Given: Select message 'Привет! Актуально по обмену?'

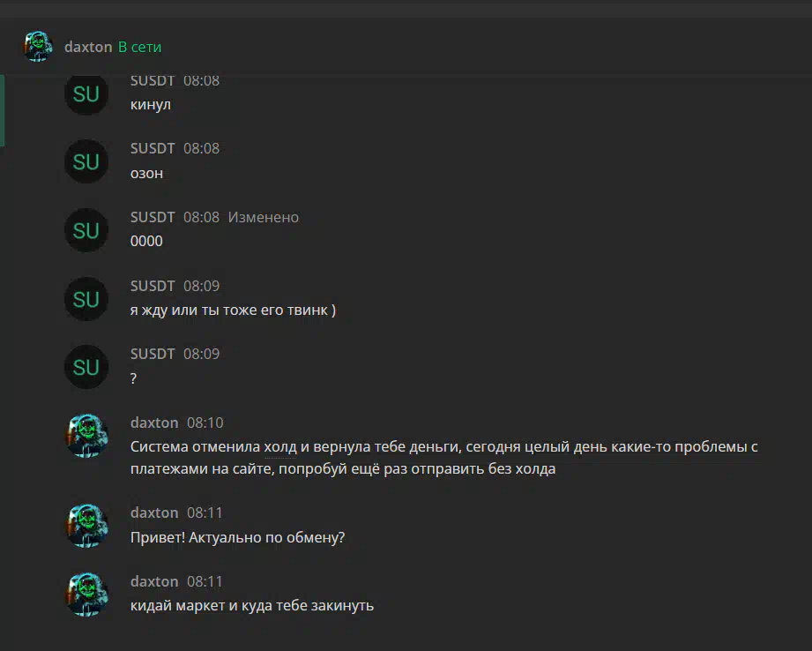Looking at the screenshot, I should (x=238, y=537).
